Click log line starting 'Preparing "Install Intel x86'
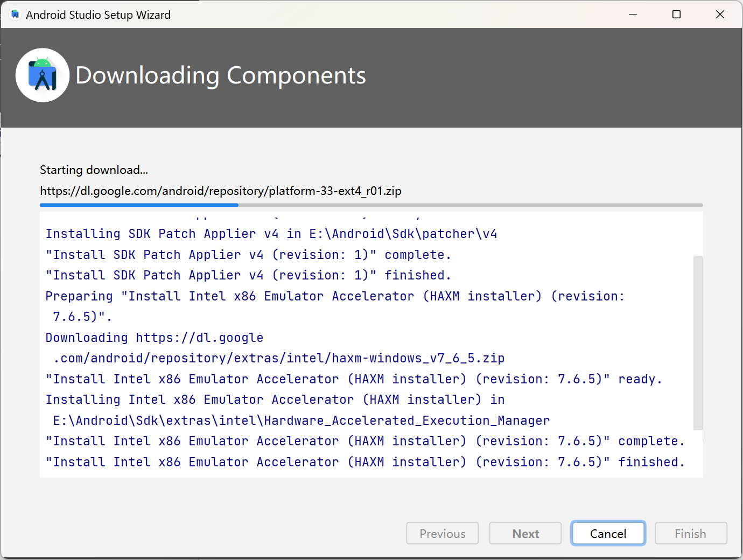Screen dimensions: 743x560 [x=335, y=296]
